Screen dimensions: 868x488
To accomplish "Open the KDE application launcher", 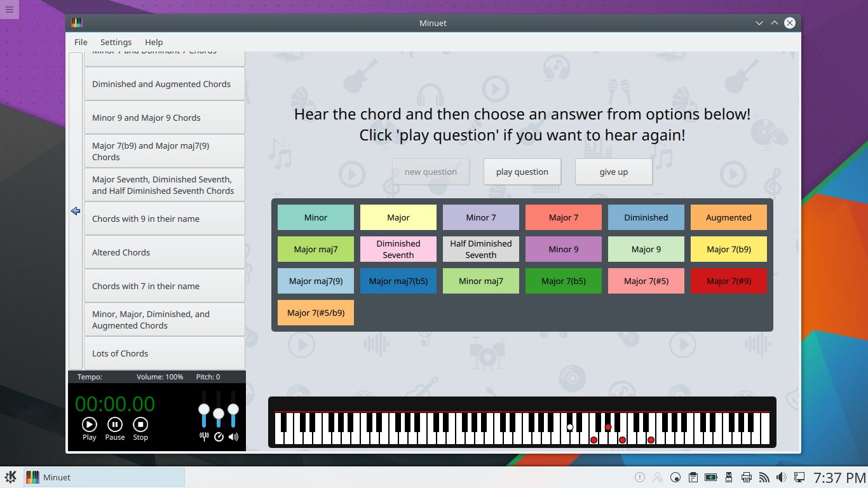I will pyautogui.click(x=10, y=477).
